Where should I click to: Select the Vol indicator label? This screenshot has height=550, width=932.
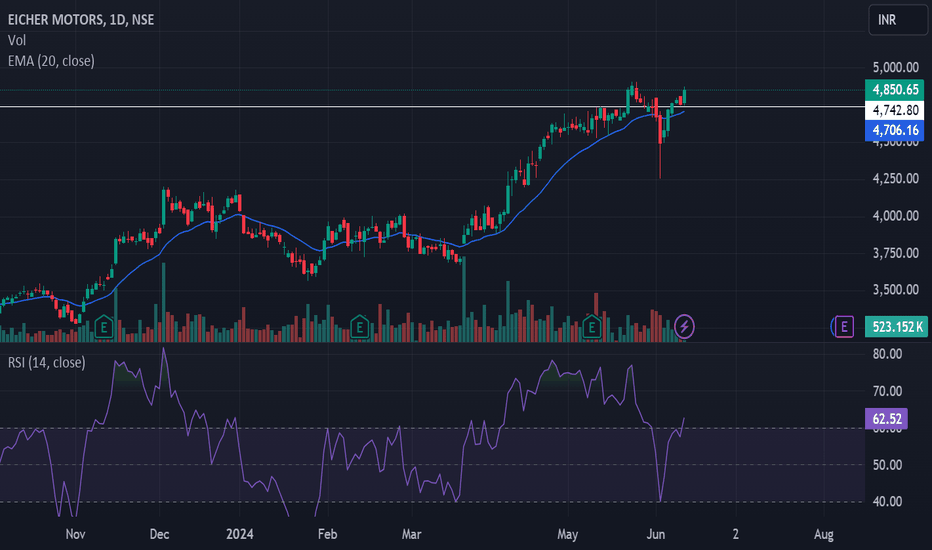[17, 40]
